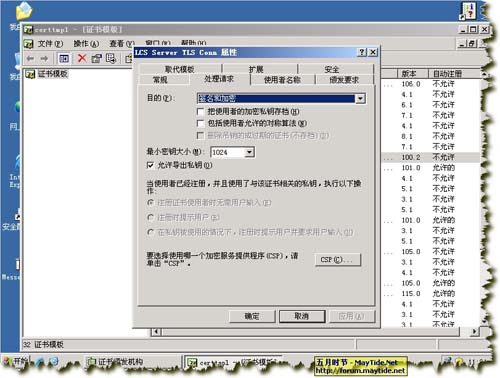Select the 证书模板 tree node icon
The image size is (500, 378).
point(30,74)
